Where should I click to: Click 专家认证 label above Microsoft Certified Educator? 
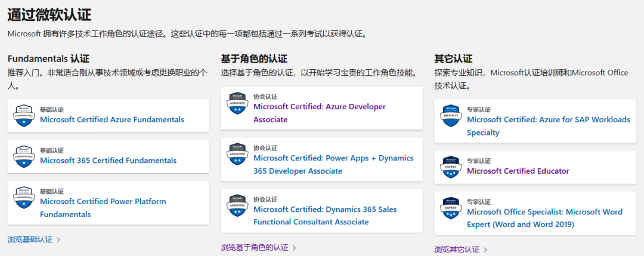[479, 161]
